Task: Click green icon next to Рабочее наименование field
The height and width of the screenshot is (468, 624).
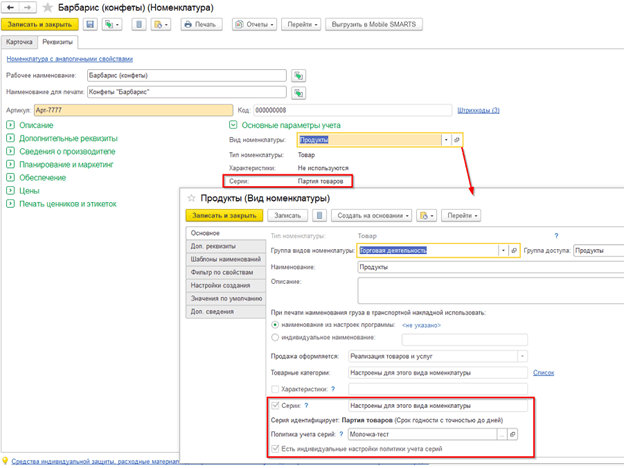Action: (x=298, y=76)
